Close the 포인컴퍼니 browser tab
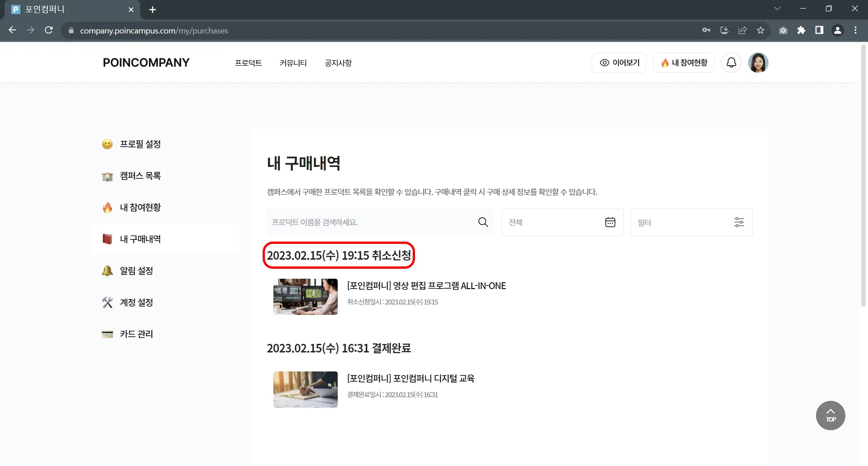This screenshot has width=868, height=466. click(x=131, y=10)
